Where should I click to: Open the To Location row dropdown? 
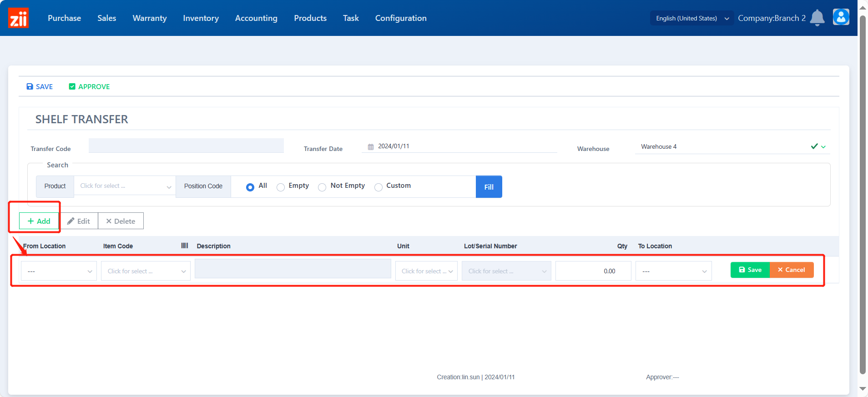pyautogui.click(x=673, y=271)
